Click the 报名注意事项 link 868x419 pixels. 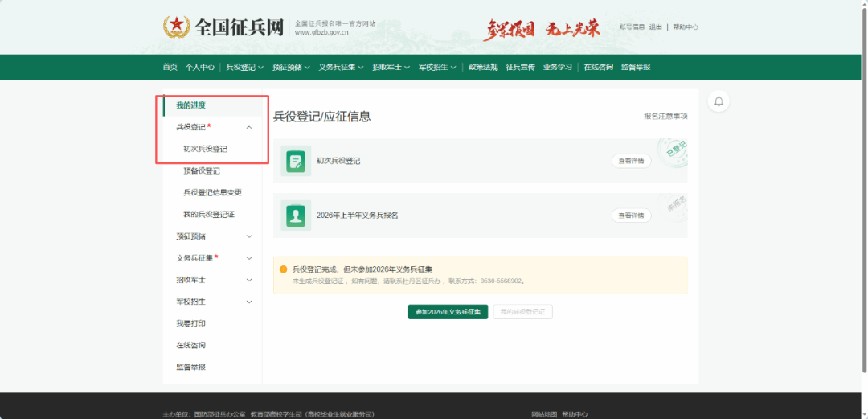tap(665, 117)
